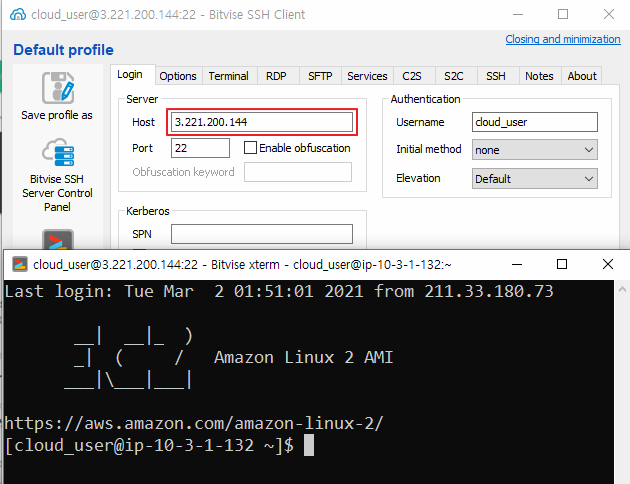Screen dimensions: 630x484
Task: Open the Services tab
Action: tap(367, 76)
